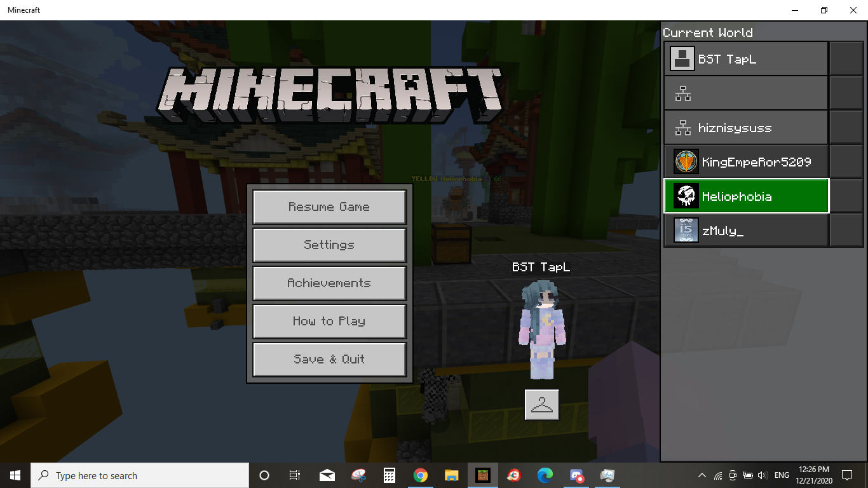Open File Explorer from the taskbar
This screenshot has height=488, width=868.
click(451, 475)
